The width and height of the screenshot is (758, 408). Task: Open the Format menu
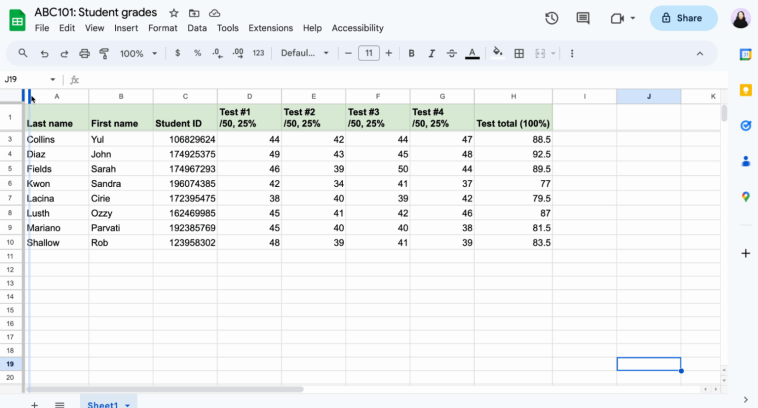coord(162,28)
